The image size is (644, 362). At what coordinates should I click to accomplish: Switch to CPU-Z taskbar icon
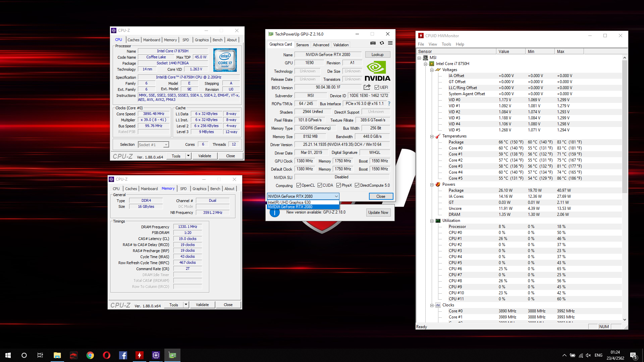pyautogui.click(x=156, y=355)
